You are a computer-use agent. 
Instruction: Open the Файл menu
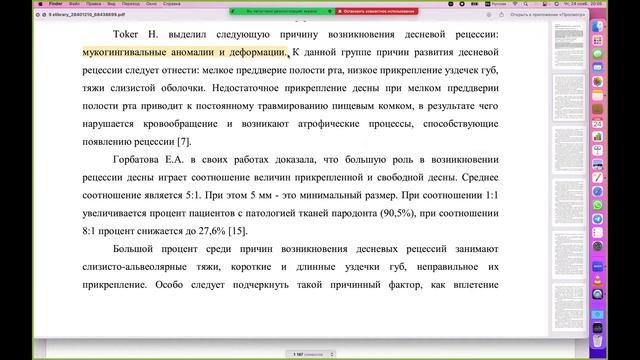tap(74, 4)
